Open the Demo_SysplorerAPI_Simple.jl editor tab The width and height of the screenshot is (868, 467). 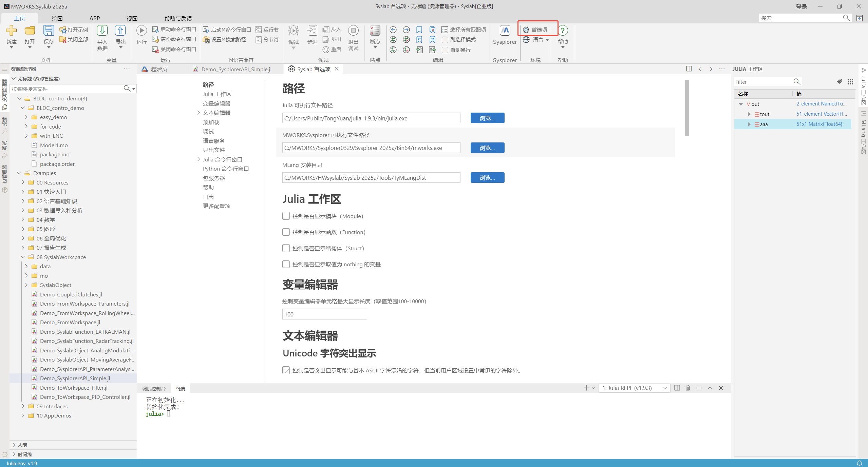tap(236, 69)
